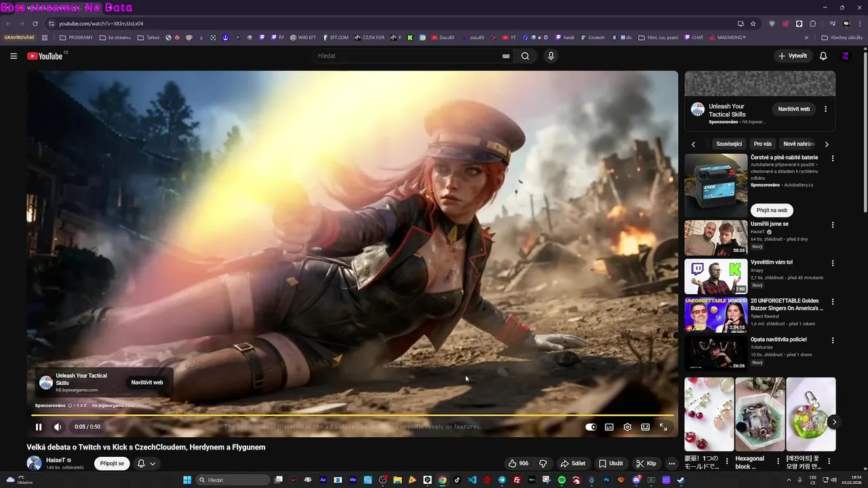
Task: Pause the video playback
Action: point(39,427)
